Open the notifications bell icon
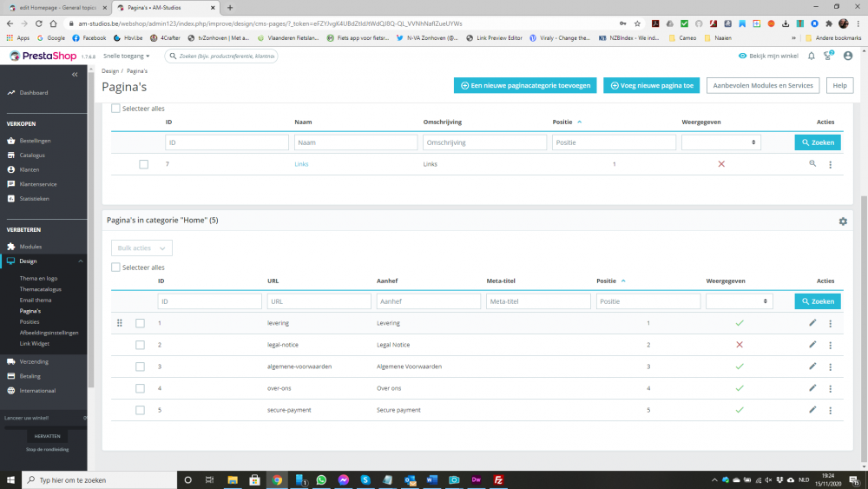Screen dimensions: 868x489 [x=811, y=56]
